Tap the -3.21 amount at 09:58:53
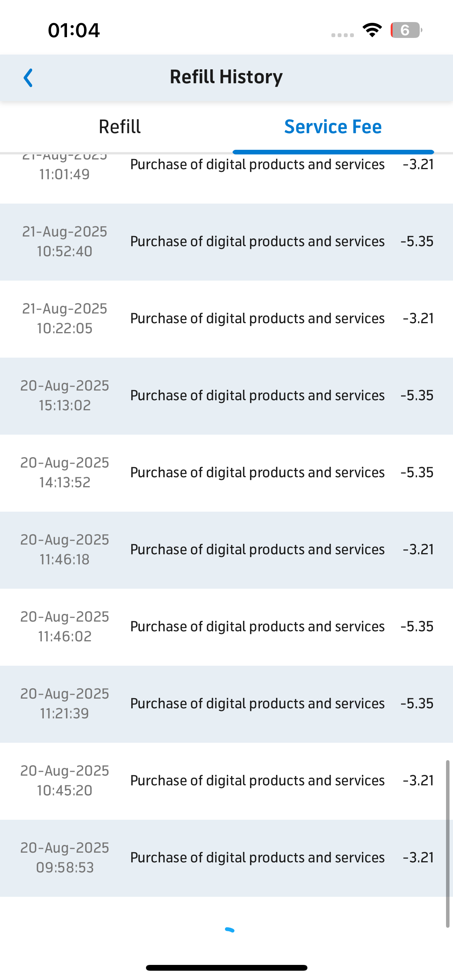The image size is (453, 980). click(418, 858)
